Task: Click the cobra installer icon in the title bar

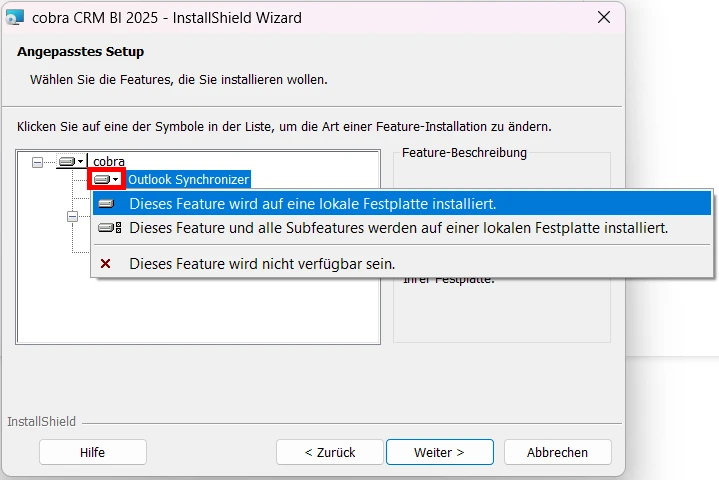Action: pyautogui.click(x=14, y=17)
